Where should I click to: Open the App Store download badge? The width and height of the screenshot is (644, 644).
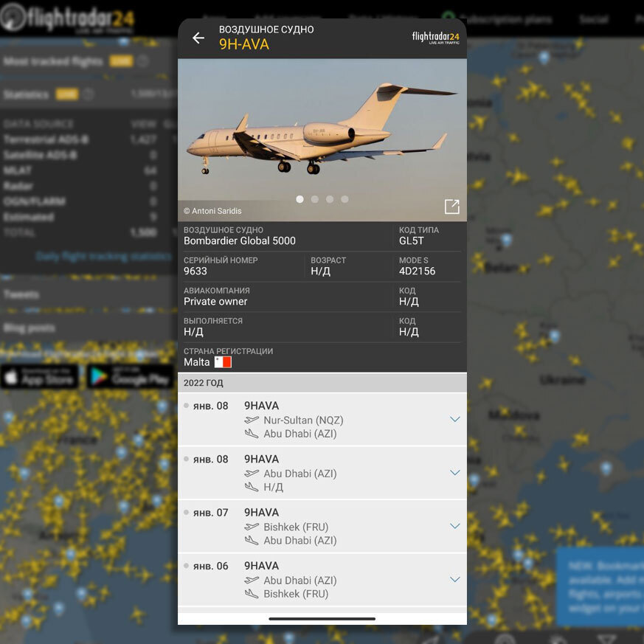click(x=40, y=376)
